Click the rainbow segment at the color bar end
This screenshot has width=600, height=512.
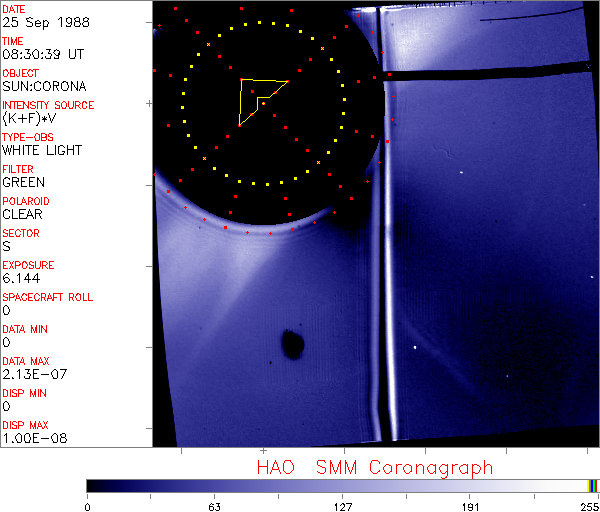[593, 485]
